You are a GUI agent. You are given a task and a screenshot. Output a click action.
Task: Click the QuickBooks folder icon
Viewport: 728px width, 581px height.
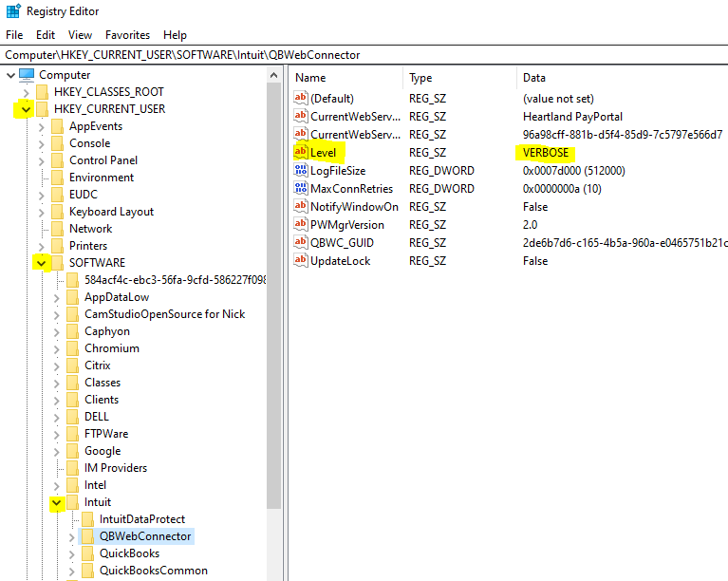(x=87, y=553)
